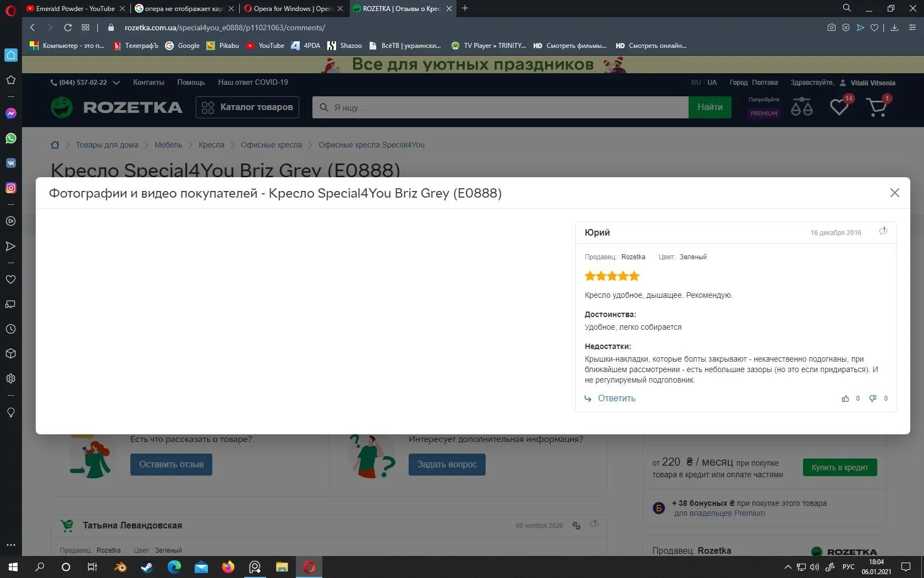Open a new browser tab
The height and width of the screenshot is (578, 924).
point(465,8)
